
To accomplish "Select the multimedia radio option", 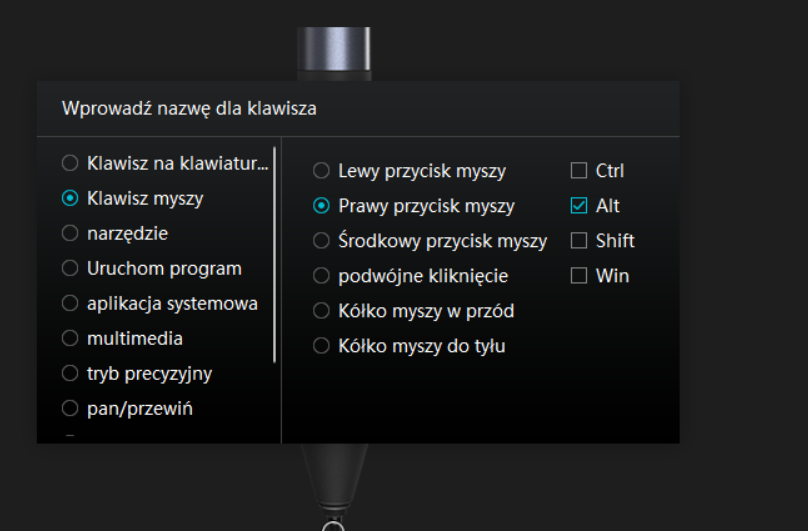I will pos(70,338).
